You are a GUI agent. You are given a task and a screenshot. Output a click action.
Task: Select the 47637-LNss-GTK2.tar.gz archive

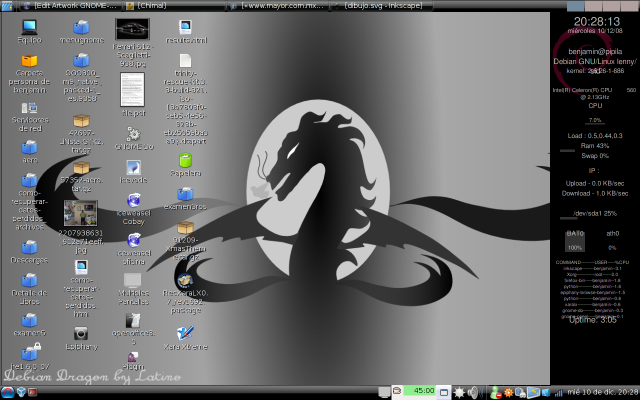[x=81, y=121]
